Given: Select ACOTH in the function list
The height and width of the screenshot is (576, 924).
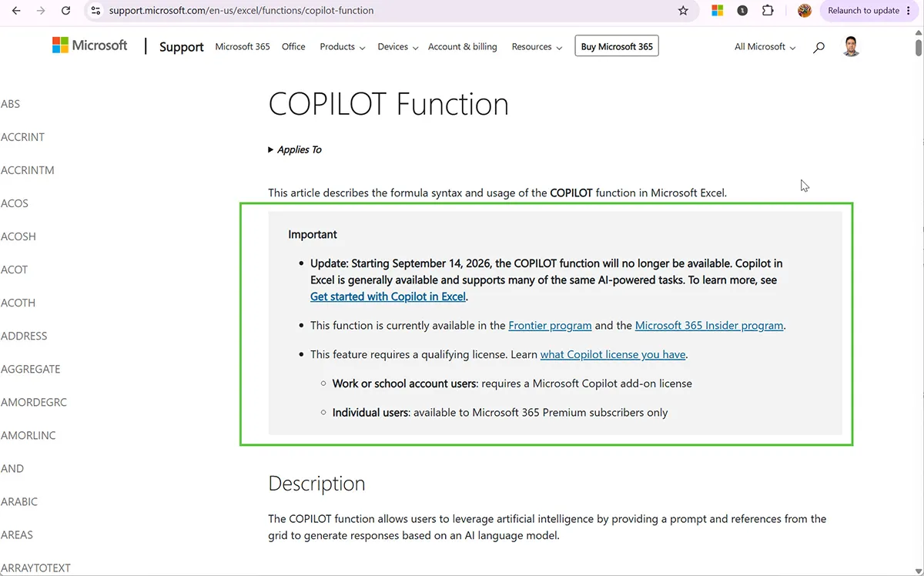Looking at the screenshot, I should coord(18,303).
